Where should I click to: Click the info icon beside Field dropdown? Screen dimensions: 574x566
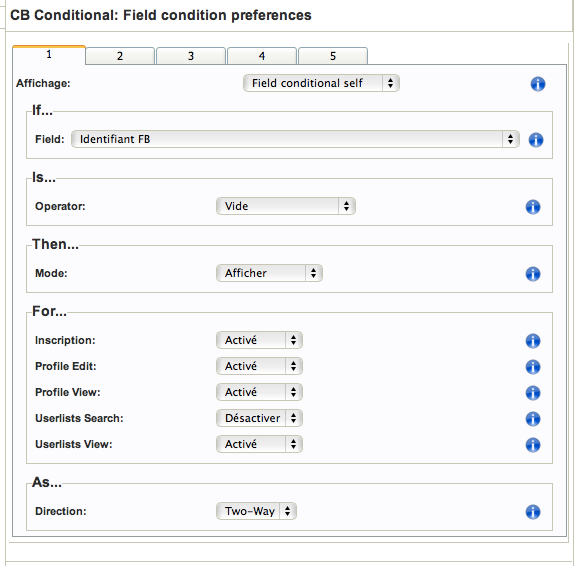pyautogui.click(x=536, y=140)
